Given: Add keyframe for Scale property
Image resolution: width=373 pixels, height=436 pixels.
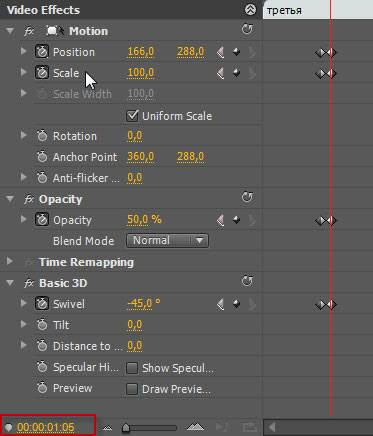Looking at the screenshot, I should (x=236, y=73).
